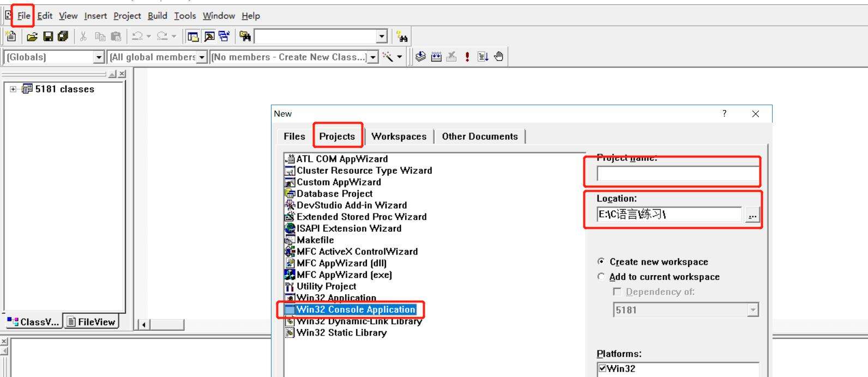Click the Location browse button

[752, 216]
